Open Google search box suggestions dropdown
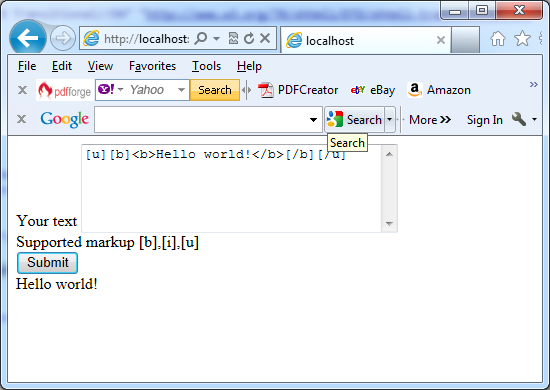Screen dimensions: 550x390 314,120
